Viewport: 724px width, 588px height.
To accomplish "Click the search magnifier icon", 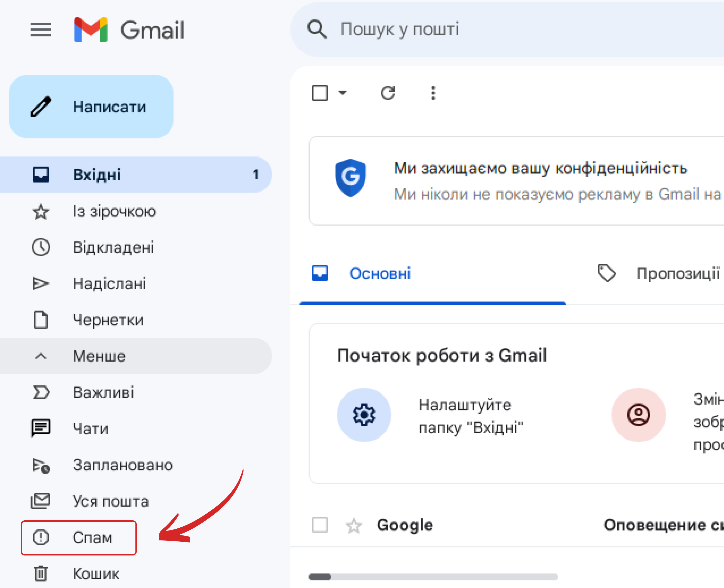I will pyautogui.click(x=317, y=29).
